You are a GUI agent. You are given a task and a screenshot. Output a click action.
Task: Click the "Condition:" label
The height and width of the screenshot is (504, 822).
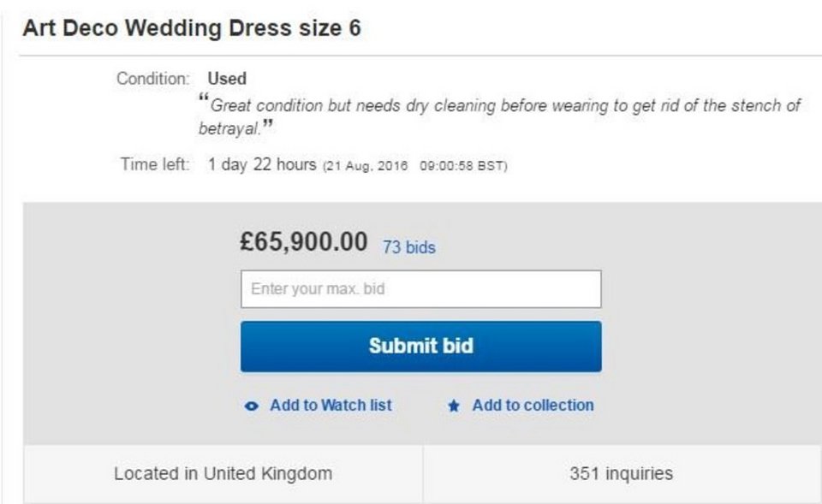point(152,79)
